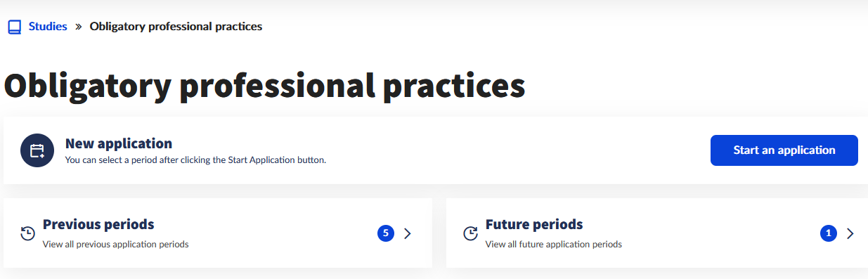This screenshot has height=279, width=868.
Task: Open the Previous periods heading
Action: click(x=98, y=225)
